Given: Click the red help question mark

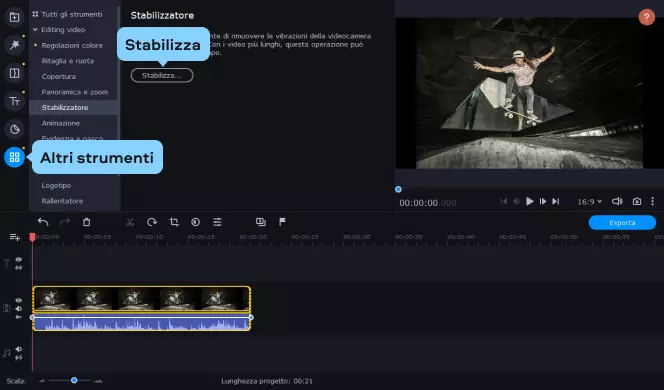Looking at the screenshot, I should (x=646, y=17).
